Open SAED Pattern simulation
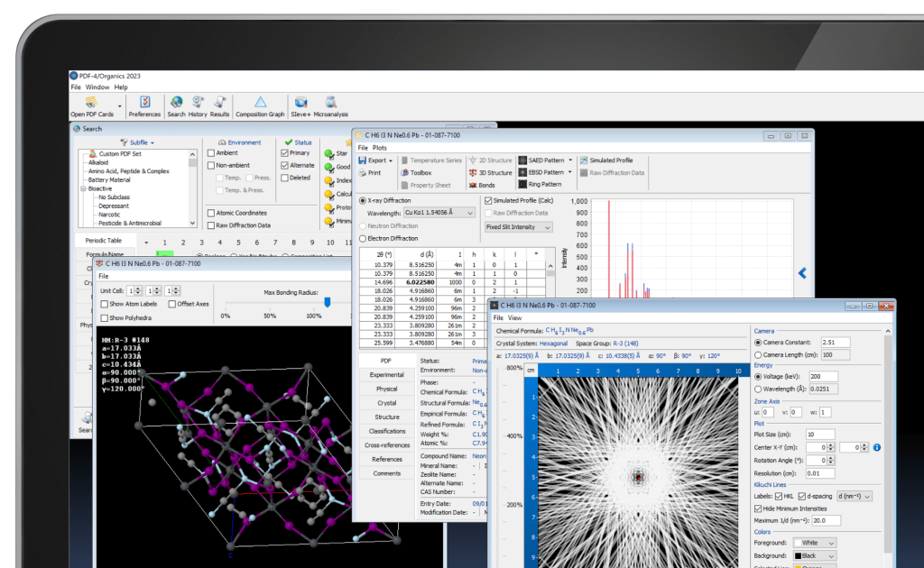The image size is (924, 568). pyautogui.click(x=541, y=160)
